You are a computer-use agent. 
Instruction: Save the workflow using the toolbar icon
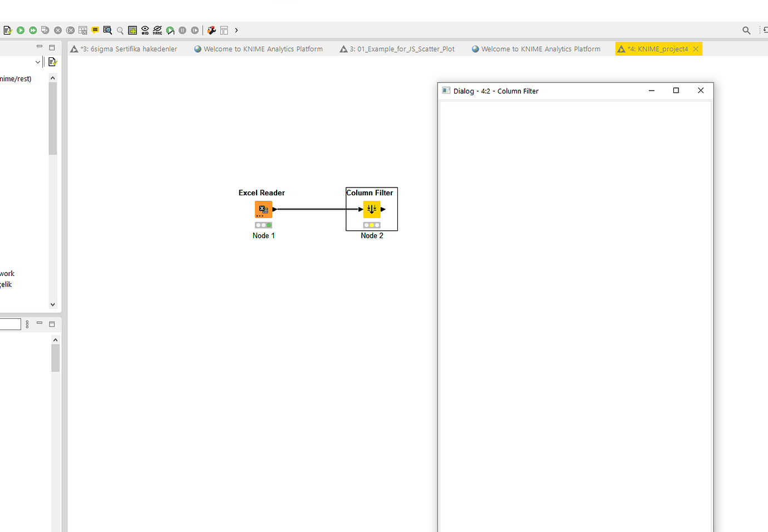8,30
